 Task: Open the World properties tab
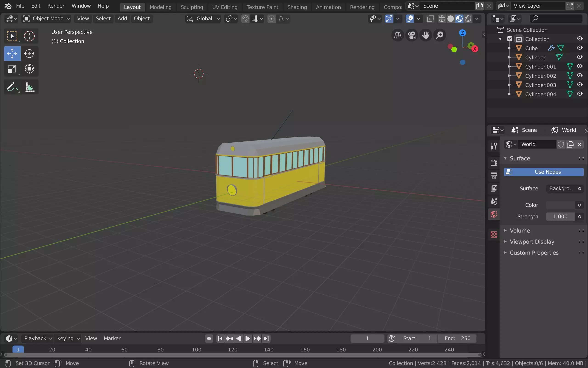[x=494, y=214]
